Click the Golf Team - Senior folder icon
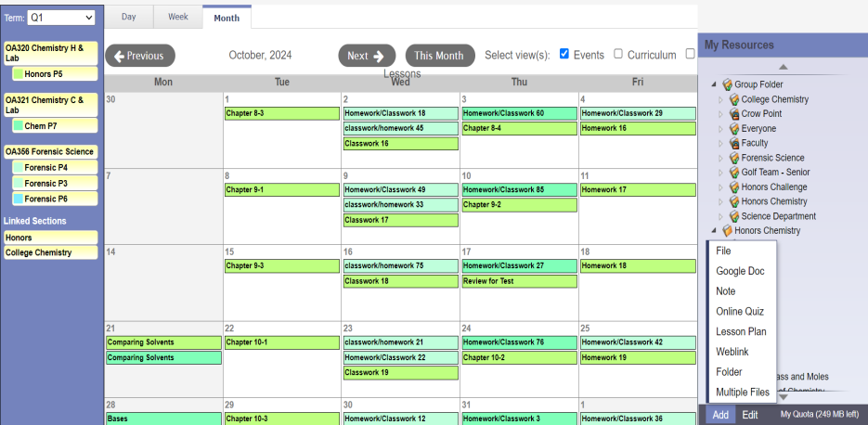The height and width of the screenshot is (425, 868). [733, 173]
